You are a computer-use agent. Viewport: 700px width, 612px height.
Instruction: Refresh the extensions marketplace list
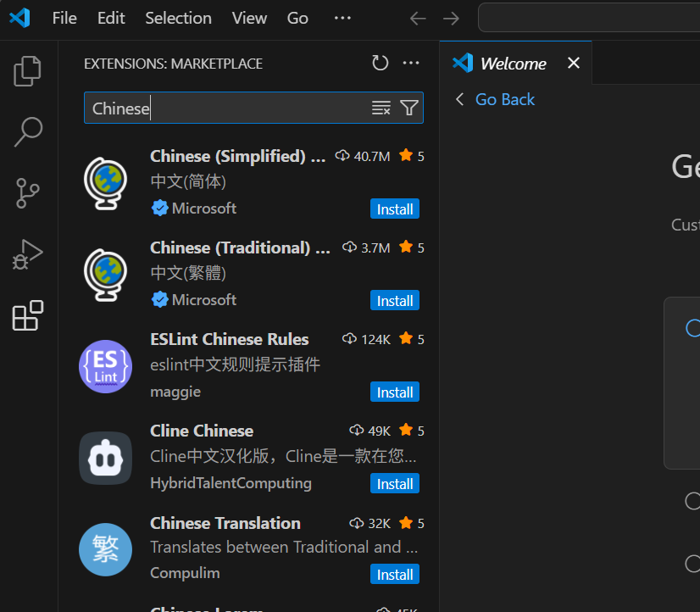coord(380,63)
